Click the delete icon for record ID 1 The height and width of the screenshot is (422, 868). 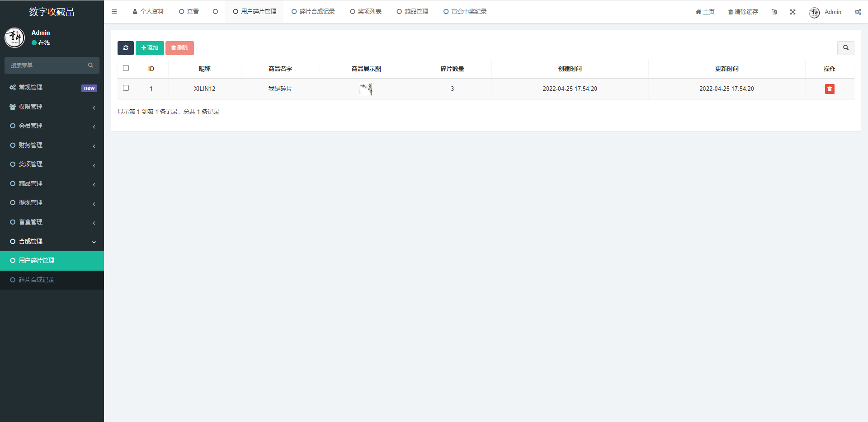point(829,89)
